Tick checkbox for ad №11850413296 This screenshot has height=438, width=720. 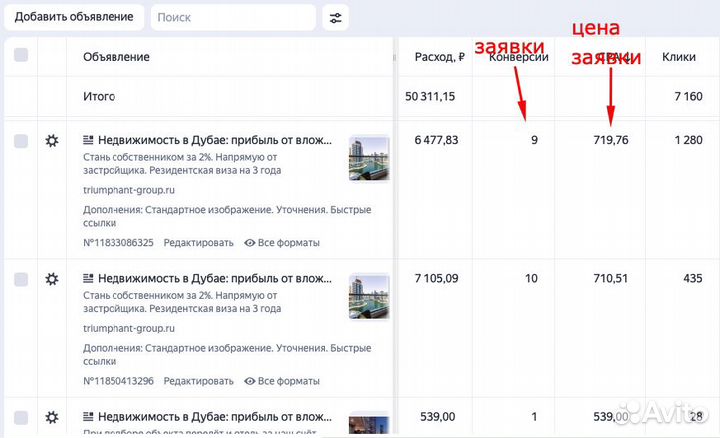(x=21, y=279)
